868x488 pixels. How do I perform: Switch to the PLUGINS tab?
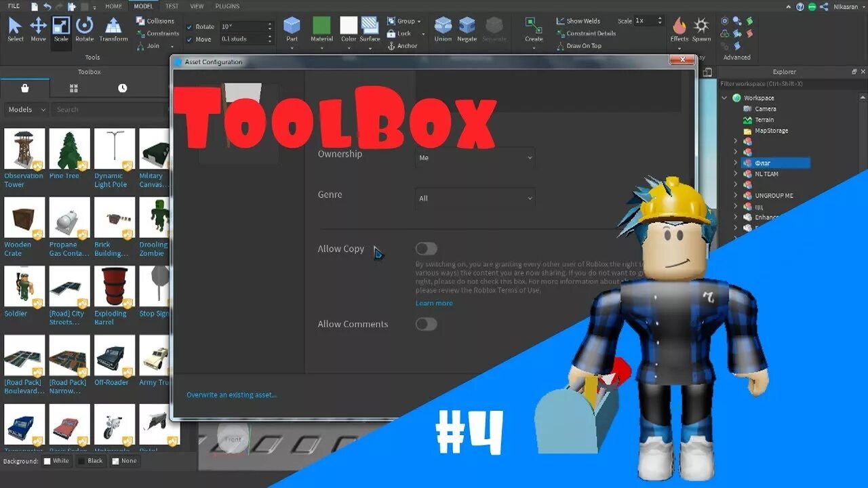click(227, 6)
